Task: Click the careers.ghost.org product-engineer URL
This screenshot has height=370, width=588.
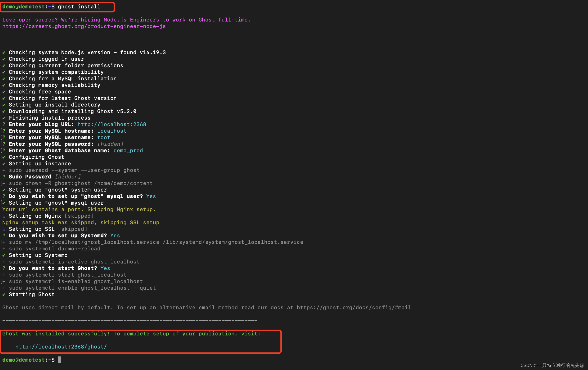Action: (84, 26)
